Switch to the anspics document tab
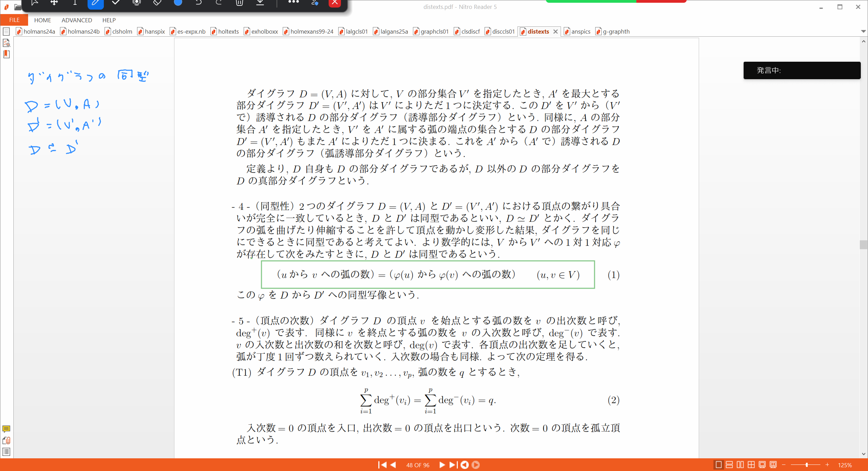Viewport: 868px width, 471px height. coord(577,32)
